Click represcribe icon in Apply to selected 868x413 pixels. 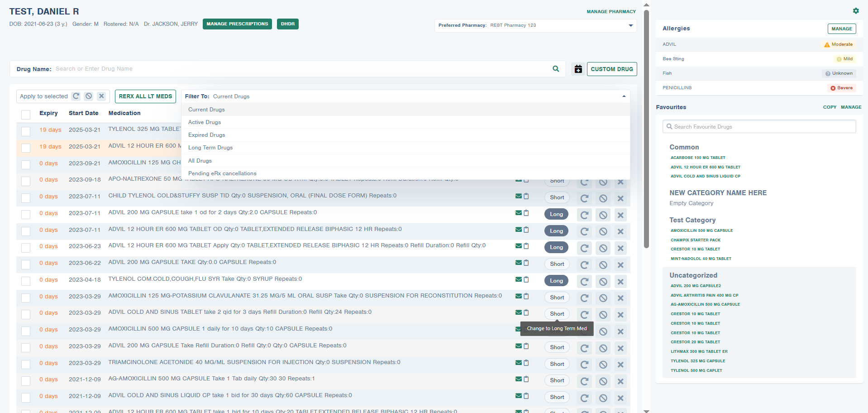point(76,96)
